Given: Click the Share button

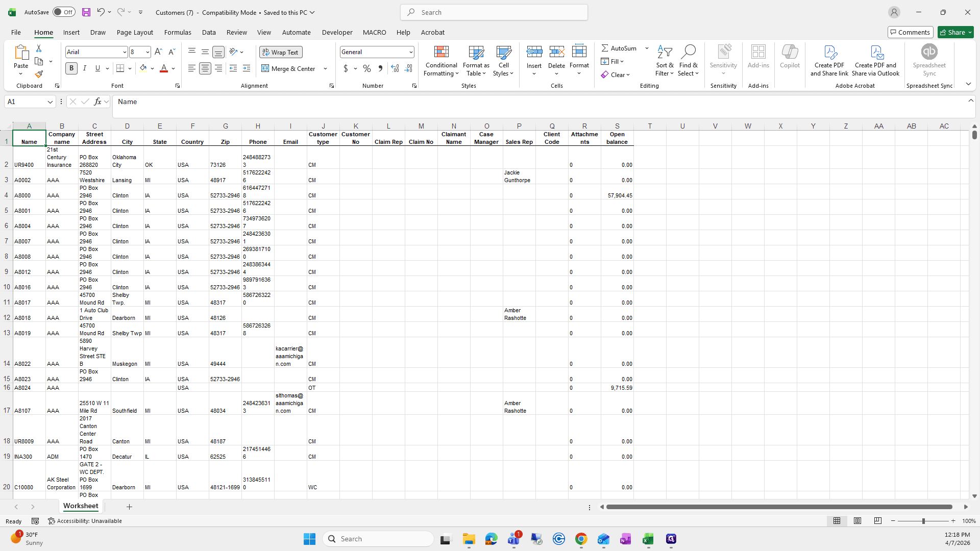Looking at the screenshot, I should (955, 32).
